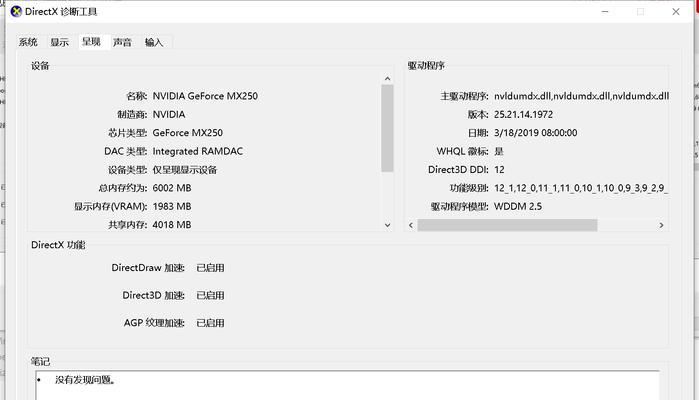Screen dimensions: 699x400
Task: Click the AGP 纹理加速 已启用 status
Action: coord(210,322)
